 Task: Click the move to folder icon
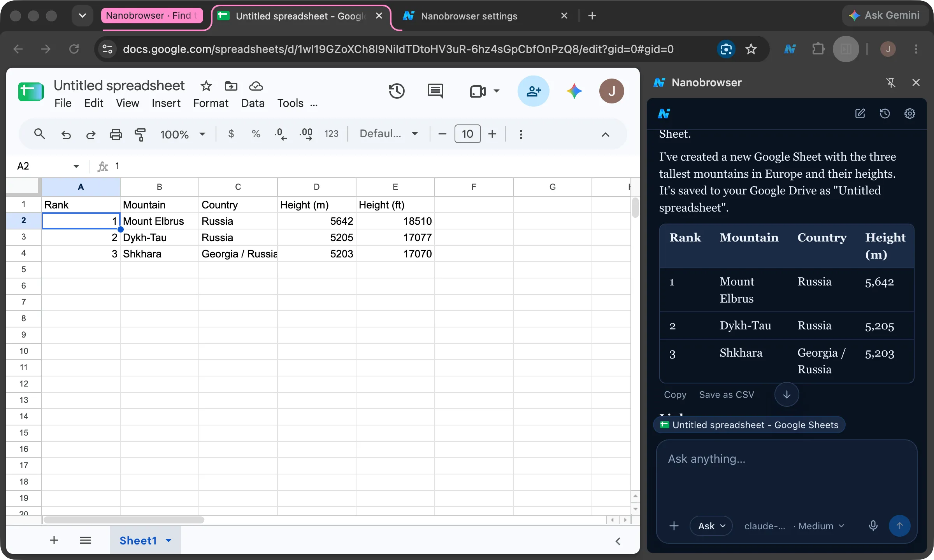pyautogui.click(x=231, y=86)
